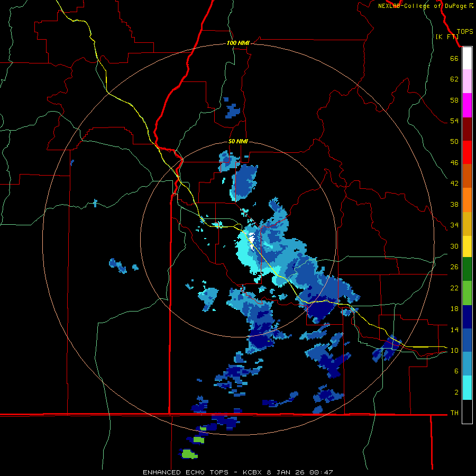Image resolution: width=476 pixels, height=476 pixels.
Task: Click the 18 legend value
Action: 454,309
